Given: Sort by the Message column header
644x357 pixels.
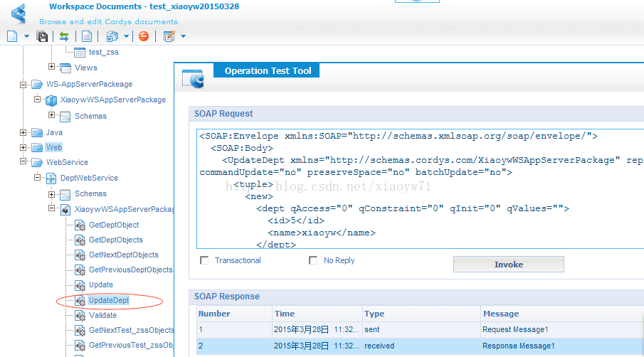Looking at the screenshot, I should pyautogui.click(x=562, y=314).
